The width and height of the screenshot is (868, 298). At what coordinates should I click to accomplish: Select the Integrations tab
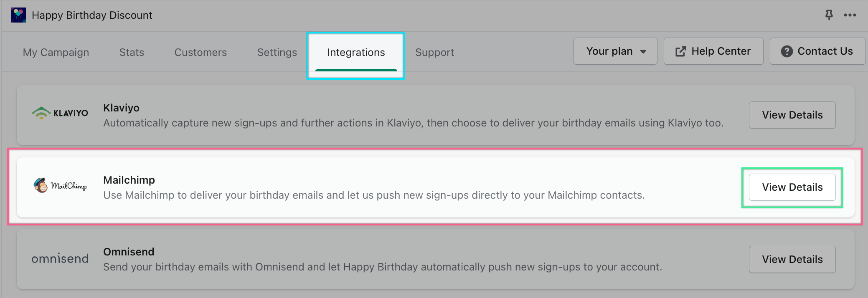pyautogui.click(x=356, y=53)
